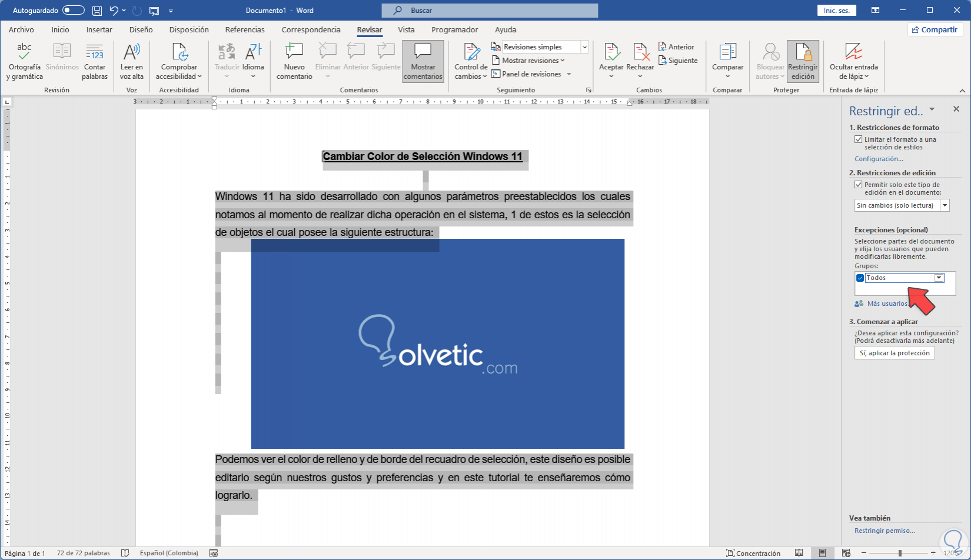The height and width of the screenshot is (560, 971).
Task: Switch to the Vista tab
Action: (406, 29)
